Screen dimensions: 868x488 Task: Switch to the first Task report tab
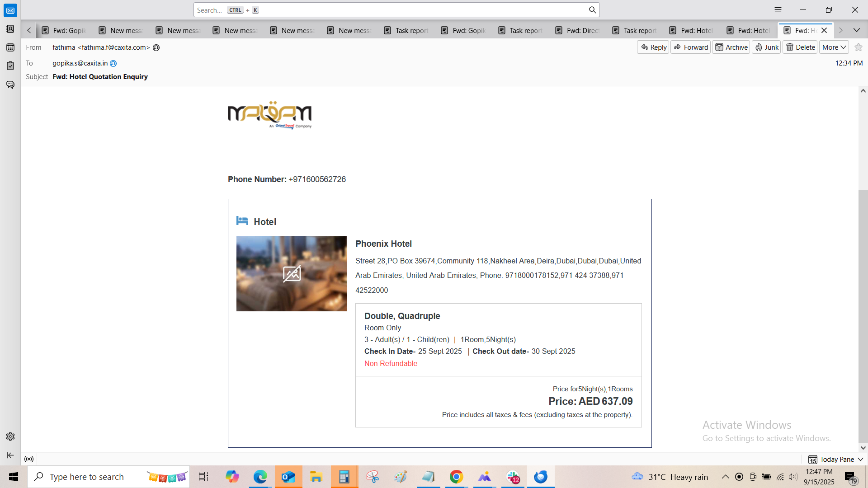click(406, 30)
